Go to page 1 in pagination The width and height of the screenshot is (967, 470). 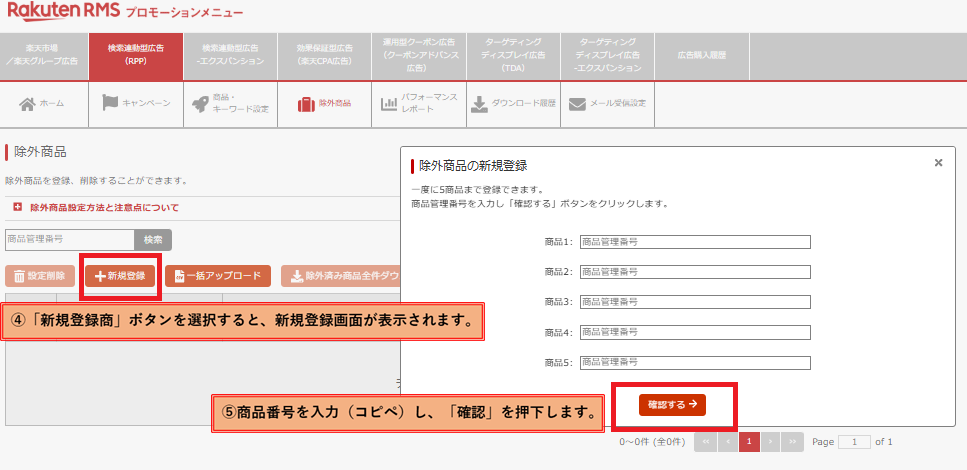pyautogui.click(x=748, y=441)
